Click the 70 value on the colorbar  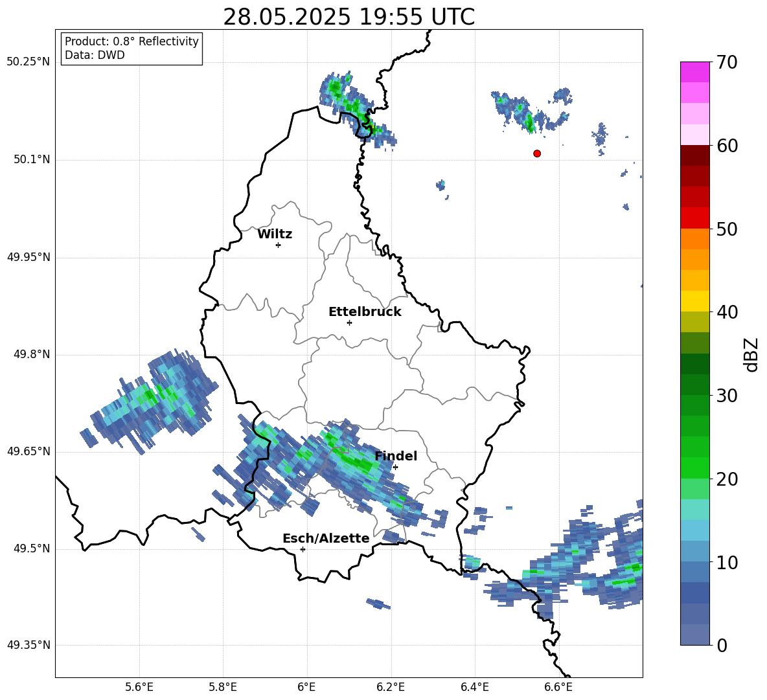[x=727, y=62]
